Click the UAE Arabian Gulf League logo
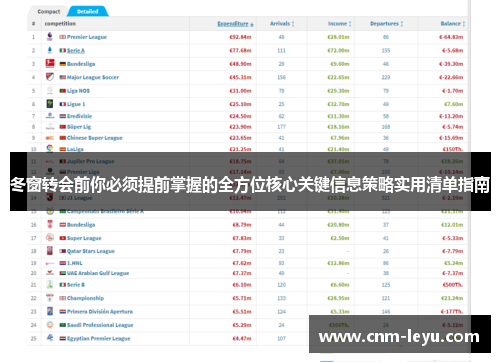 (x=50, y=273)
